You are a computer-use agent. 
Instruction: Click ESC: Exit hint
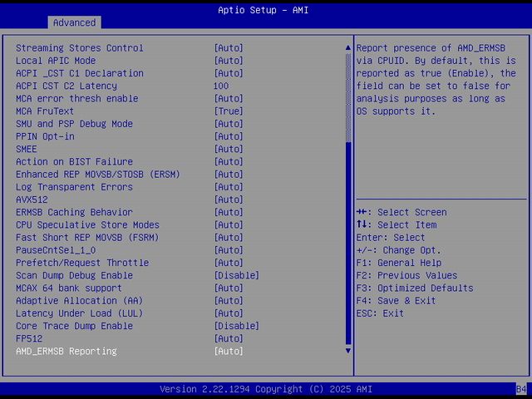pos(380,313)
